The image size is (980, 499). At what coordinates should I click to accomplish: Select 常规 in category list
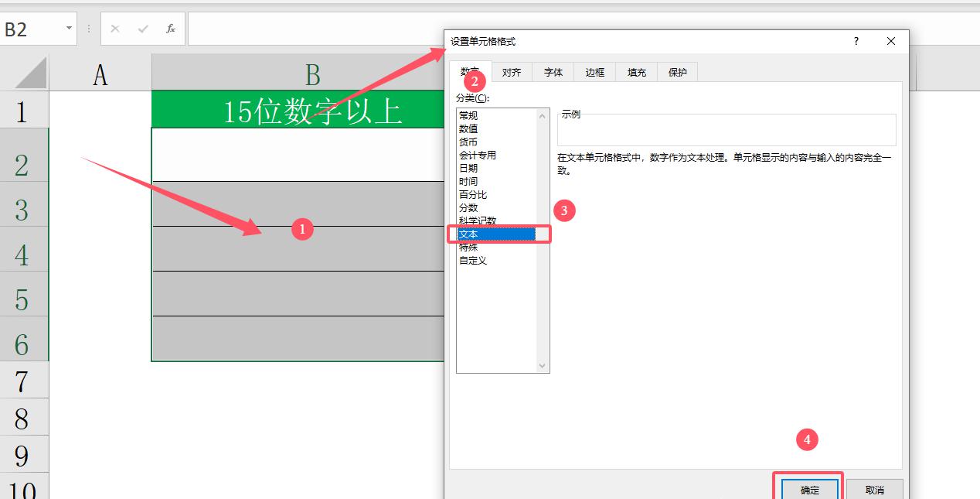[496, 115]
